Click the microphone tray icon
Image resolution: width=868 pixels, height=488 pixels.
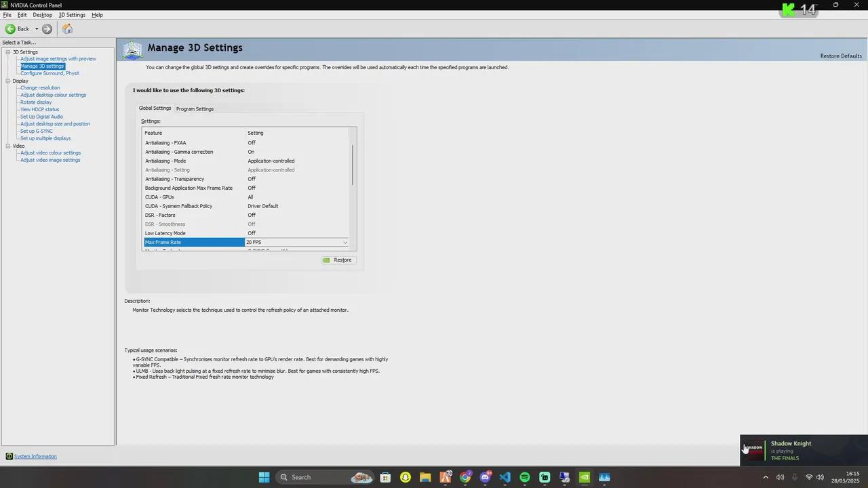click(x=794, y=477)
